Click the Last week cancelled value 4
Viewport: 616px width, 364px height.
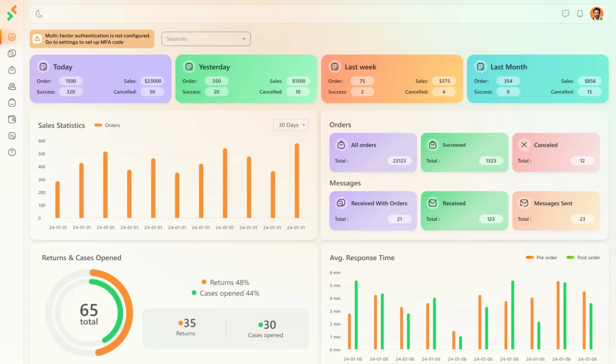click(444, 92)
